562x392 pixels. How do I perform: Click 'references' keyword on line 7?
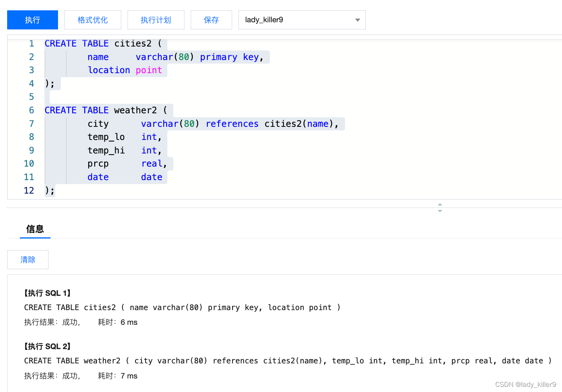click(x=232, y=124)
